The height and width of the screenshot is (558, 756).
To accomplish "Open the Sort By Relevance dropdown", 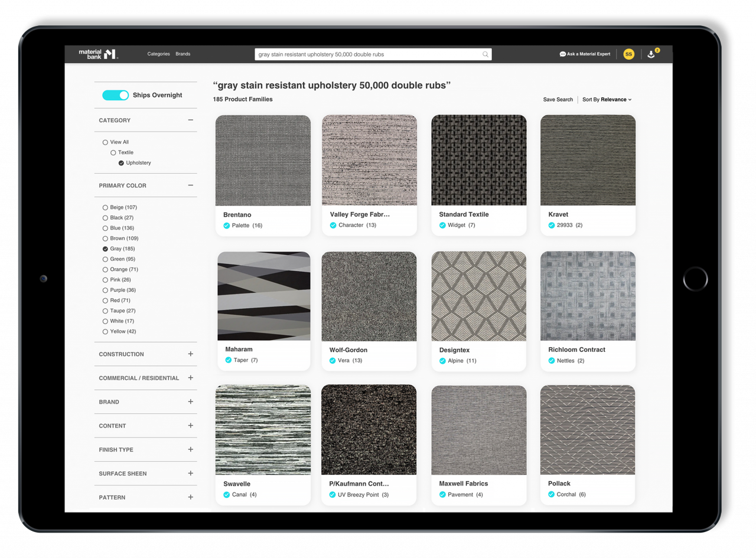I will (607, 100).
